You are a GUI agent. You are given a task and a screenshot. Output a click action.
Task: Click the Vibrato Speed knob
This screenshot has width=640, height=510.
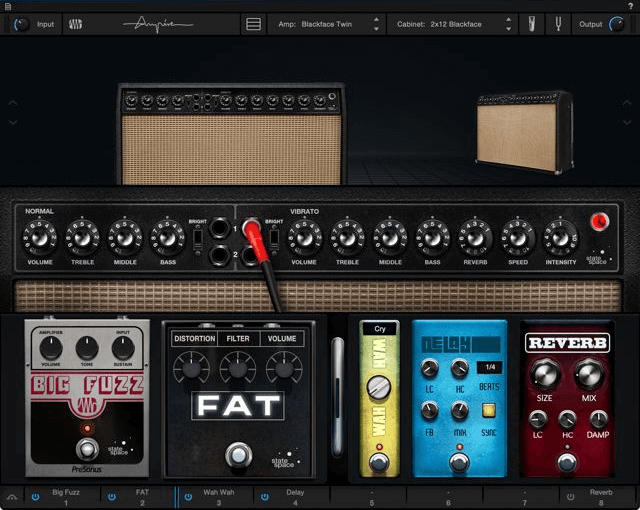point(518,238)
